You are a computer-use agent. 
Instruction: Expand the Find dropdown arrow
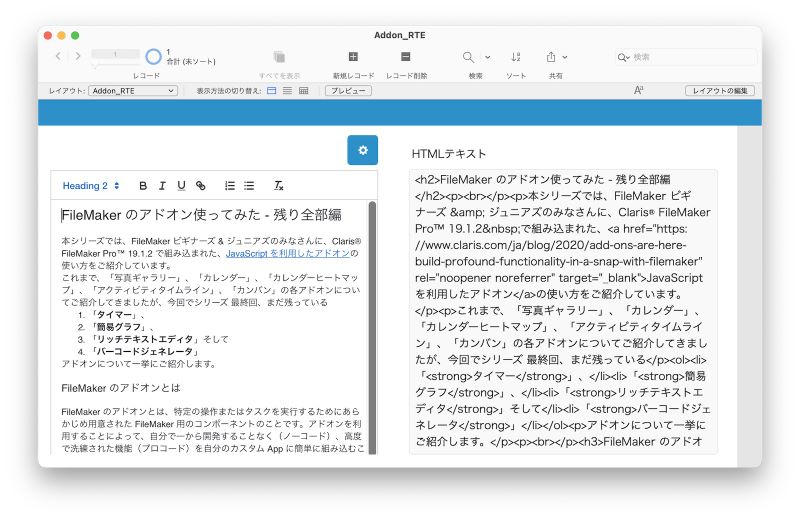[x=488, y=57]
